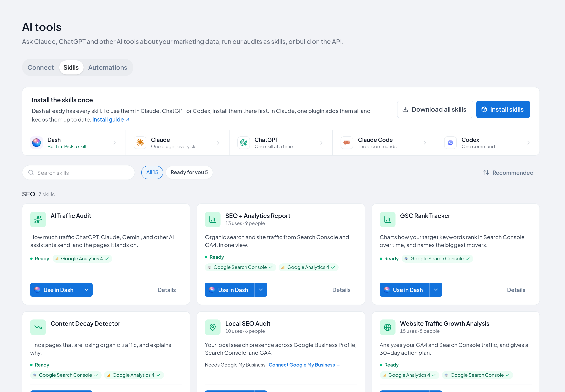Click the box icon in Install skills
The width and height of the screenshot is (565, 392).
[x=484, y=110]
